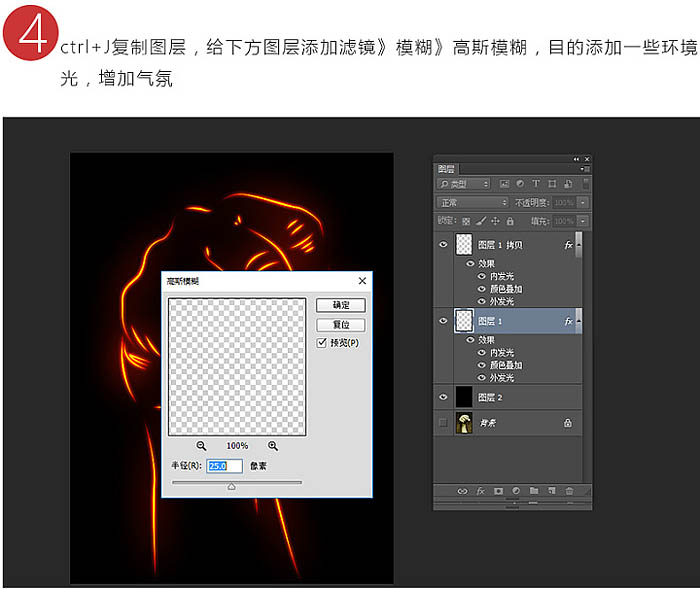Screen dimensions: 700x589
Task: Close the 高斯模糊 dialog
Action: coord(362,281)
